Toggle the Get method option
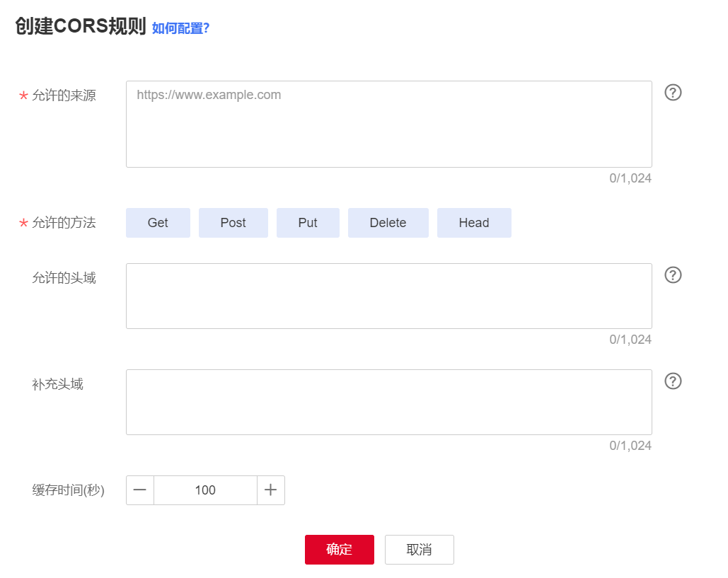728x578 pixels. coord(158,223)
